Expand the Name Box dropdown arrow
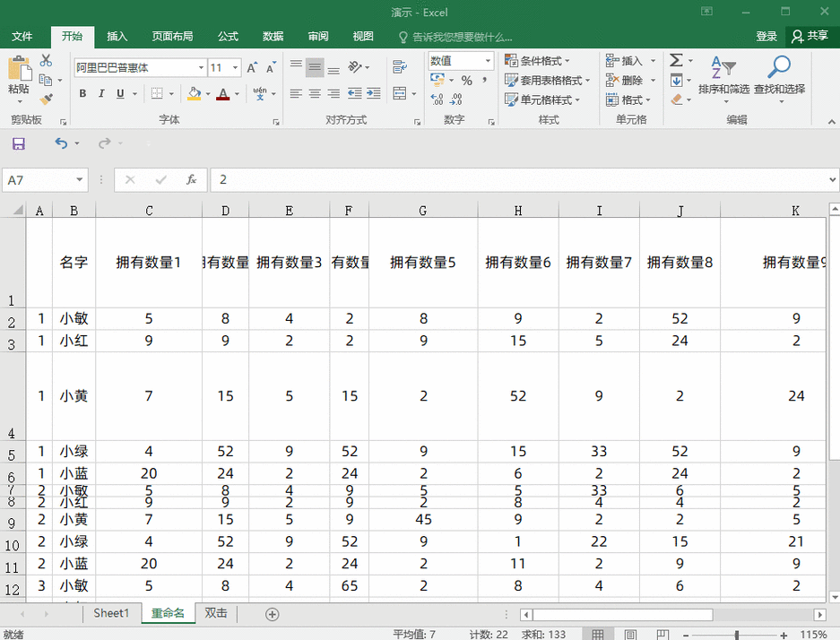This screenshot has width=840, height=640. 79,180
